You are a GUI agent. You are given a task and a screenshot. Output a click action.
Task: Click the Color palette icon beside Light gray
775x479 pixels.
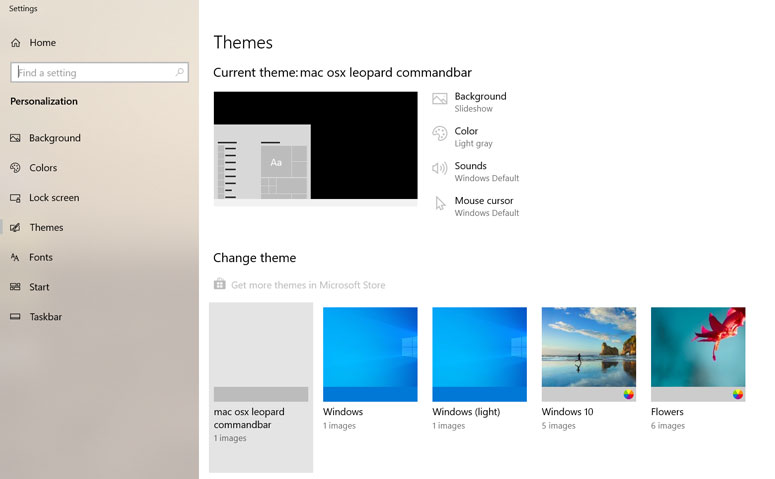pos(439,133)
